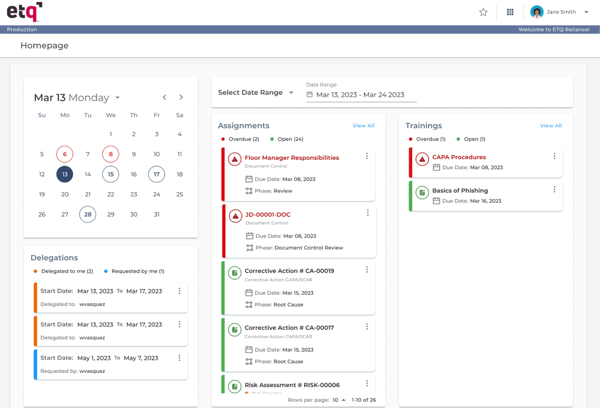
Task: Go to next month in calendar
Action: pyautogui.click(x=181, y=97)
